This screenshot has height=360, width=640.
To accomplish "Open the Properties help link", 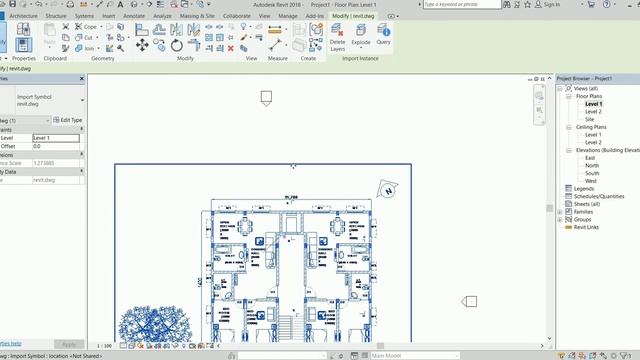I will coord(11,344).
